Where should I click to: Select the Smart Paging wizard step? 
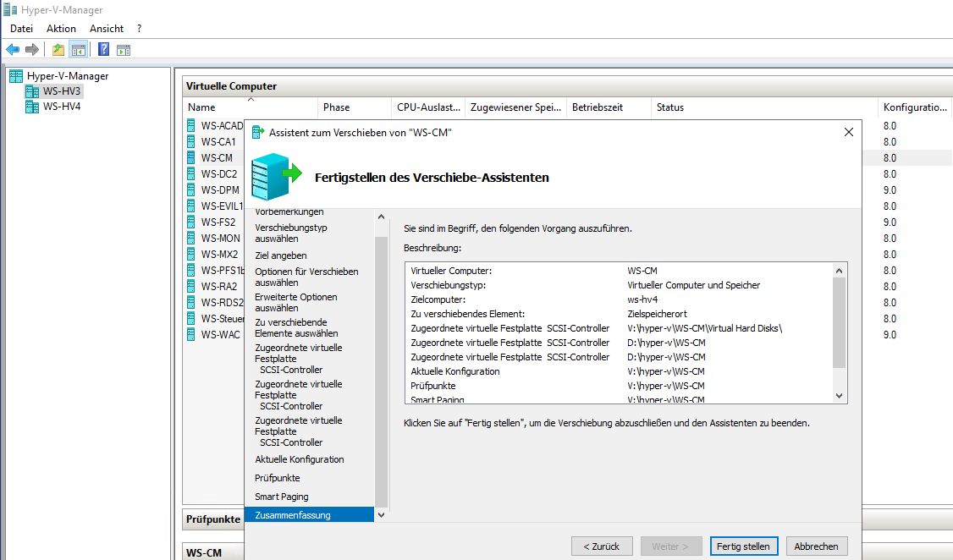(x=281, y=497)
